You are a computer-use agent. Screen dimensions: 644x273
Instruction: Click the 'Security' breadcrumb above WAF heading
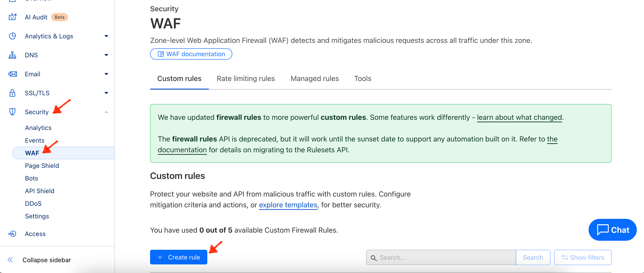164,9
